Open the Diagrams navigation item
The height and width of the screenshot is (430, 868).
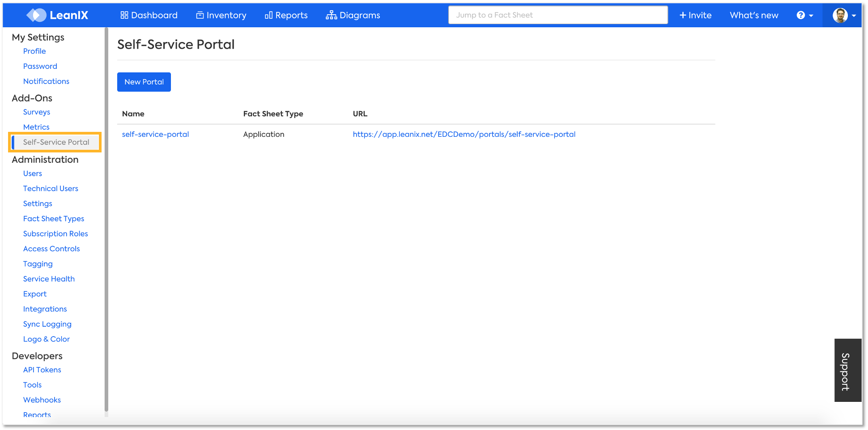[x=353, y=15]
